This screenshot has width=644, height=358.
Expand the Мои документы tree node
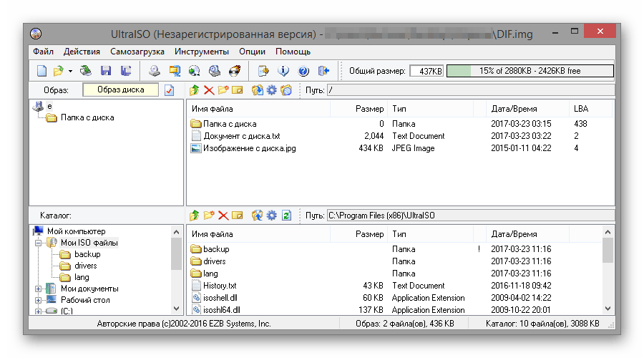39,289
